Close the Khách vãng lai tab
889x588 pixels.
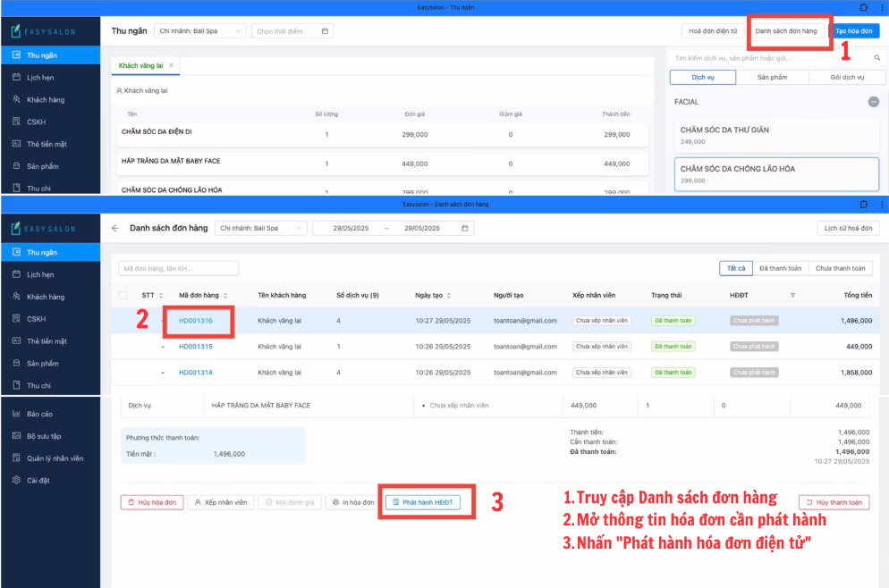pyautogui.click(x=171, y=65)
